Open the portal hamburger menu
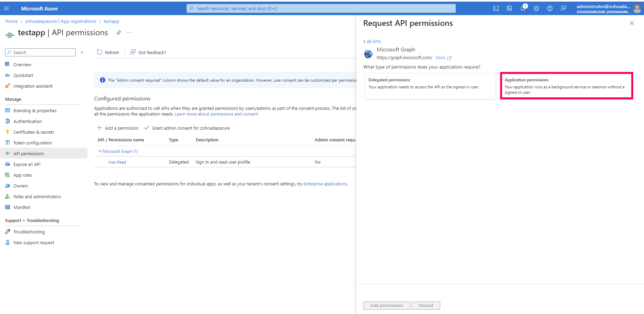Viewport: 644px width, 314px height. (x=6, y=8)
